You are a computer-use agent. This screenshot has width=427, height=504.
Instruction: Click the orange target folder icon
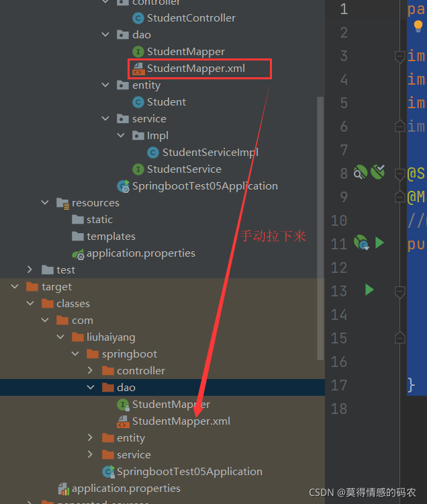[32, 287]
